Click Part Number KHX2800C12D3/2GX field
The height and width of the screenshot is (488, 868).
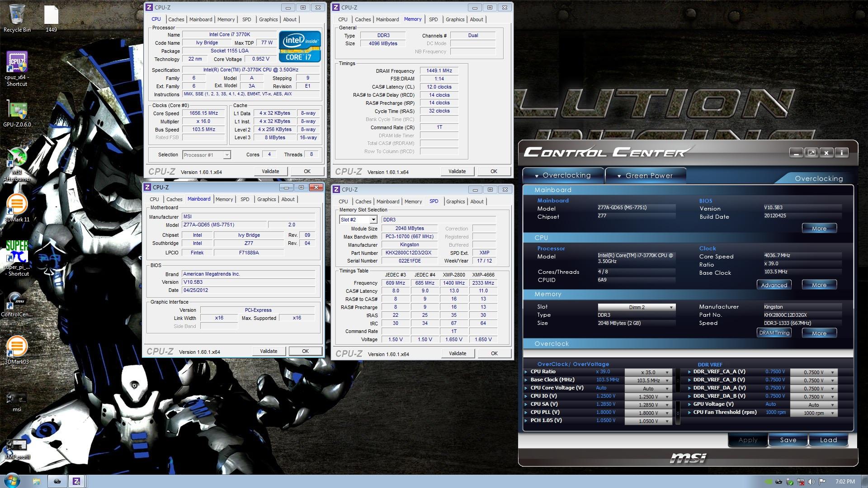point(409,253)
